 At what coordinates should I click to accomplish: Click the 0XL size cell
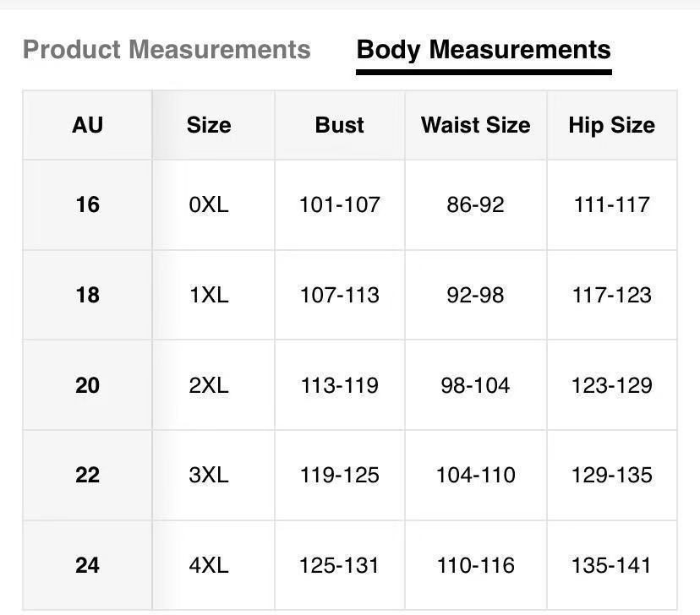[209, 204]
